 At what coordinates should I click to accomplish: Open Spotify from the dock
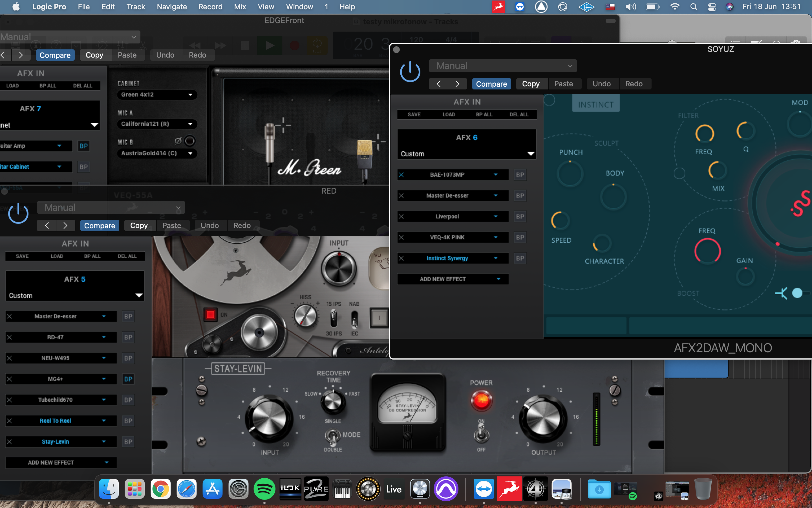264,489
